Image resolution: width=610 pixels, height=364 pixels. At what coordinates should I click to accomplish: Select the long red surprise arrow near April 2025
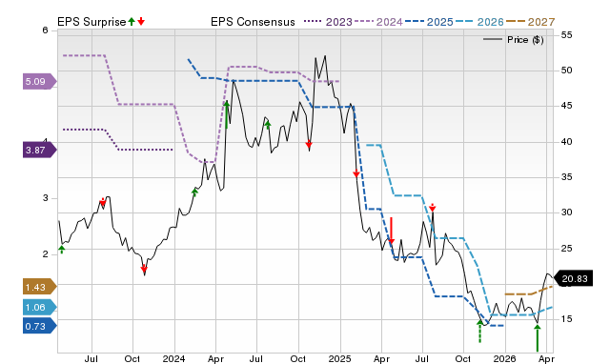click(392, 231)
